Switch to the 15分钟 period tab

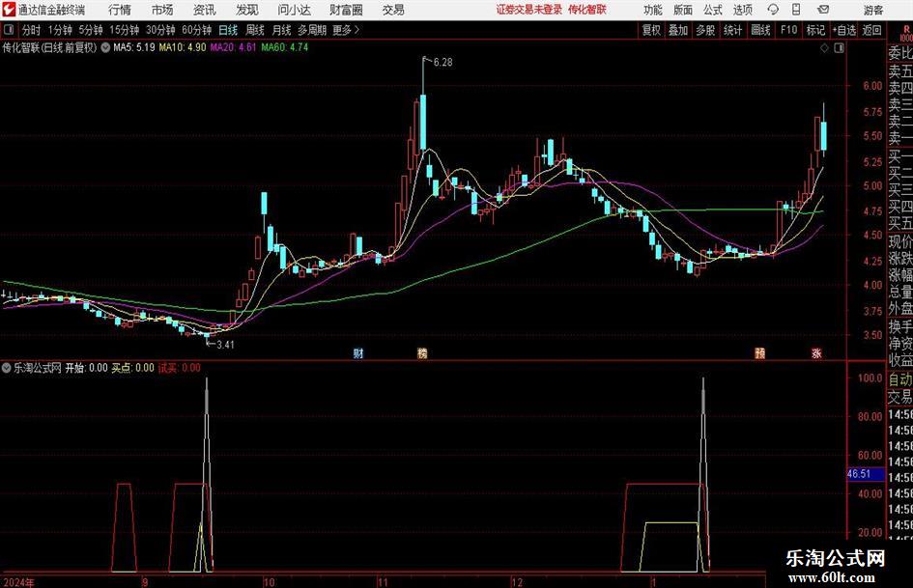(125, 30)
